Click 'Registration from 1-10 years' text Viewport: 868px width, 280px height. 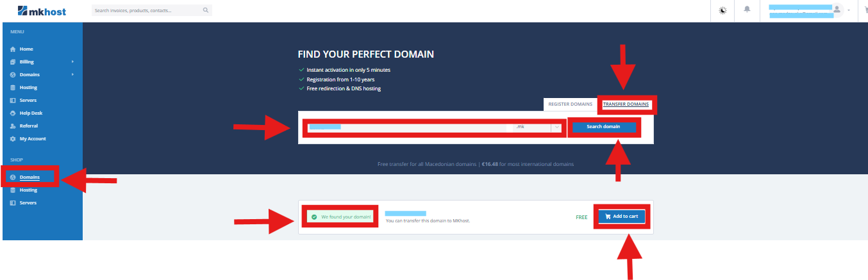tap(340, 79)
